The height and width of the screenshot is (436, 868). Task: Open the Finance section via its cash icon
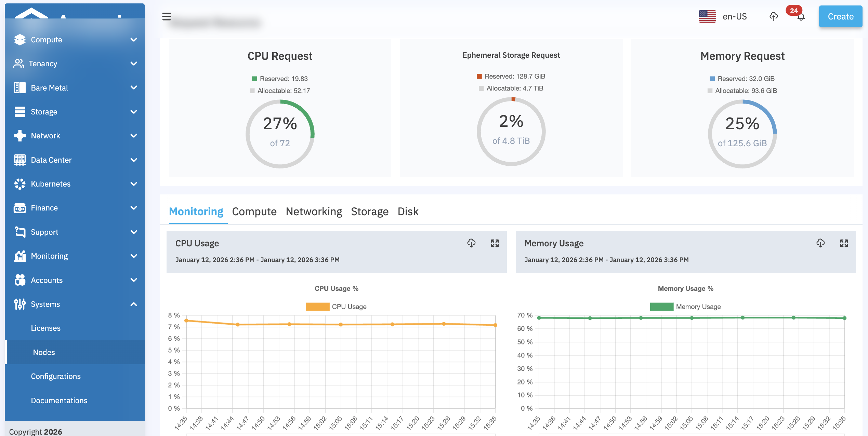click(19, 208)
